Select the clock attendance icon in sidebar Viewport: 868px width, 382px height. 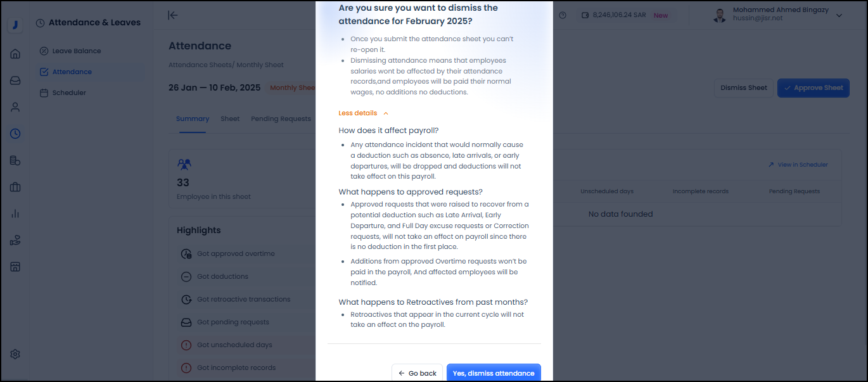point(15,134)
